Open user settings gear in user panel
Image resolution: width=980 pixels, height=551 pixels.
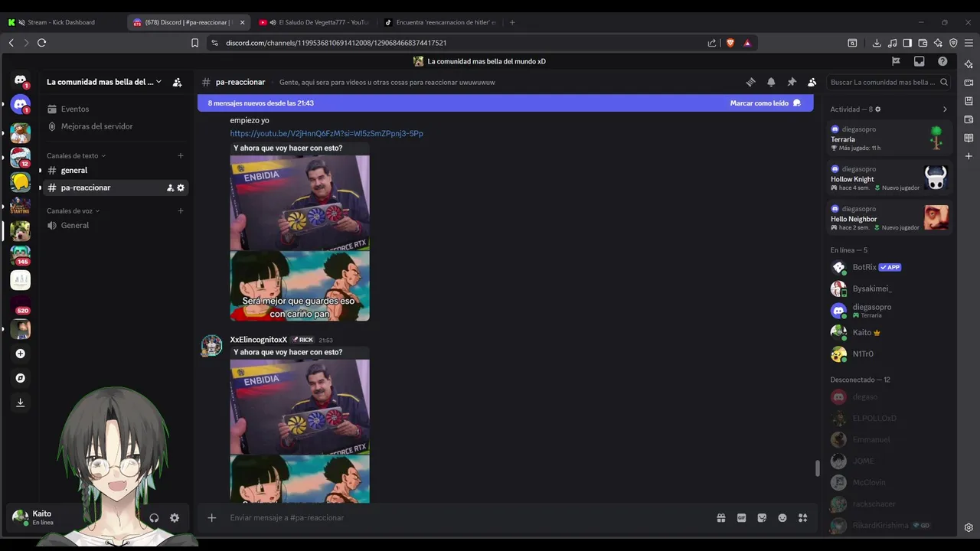pos(175,518)
